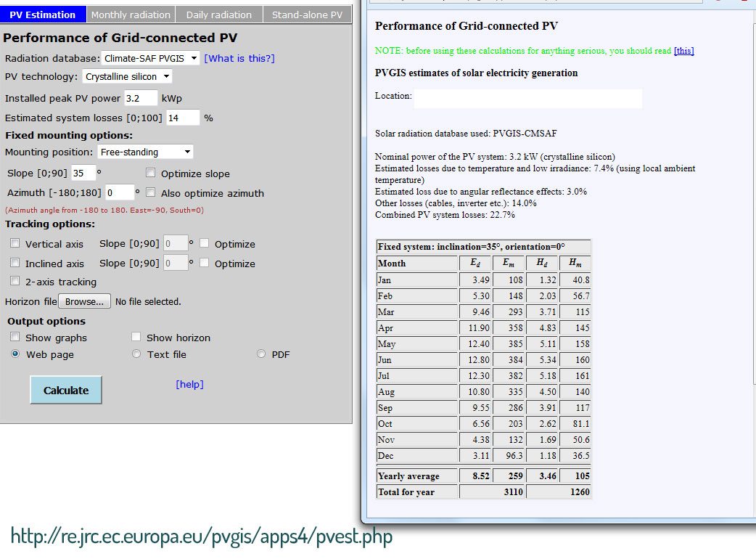Open the Daily radiation tab
The height and width of the screenshot is (559, 756).
point(219,15)
